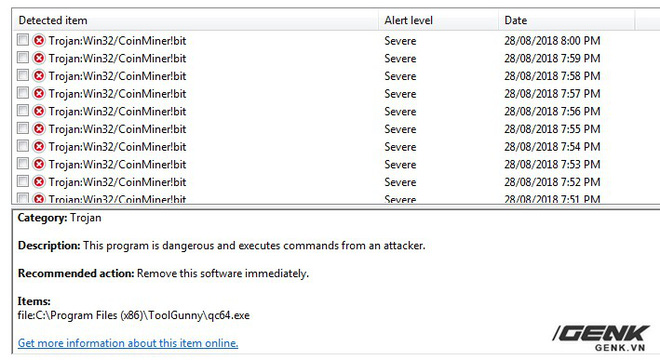
Task: Click the red alert icon on 7:57 PM row
Action: (39, 93)
